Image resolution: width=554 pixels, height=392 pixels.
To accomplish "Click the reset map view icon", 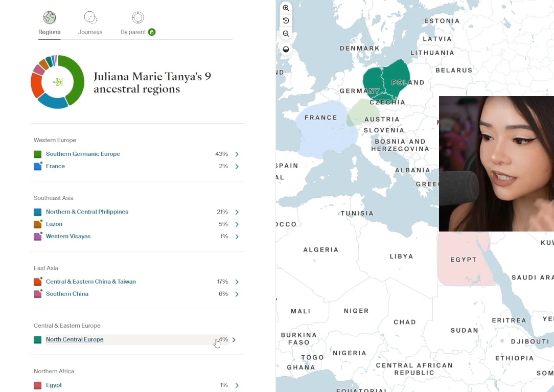I will point(286,20).
